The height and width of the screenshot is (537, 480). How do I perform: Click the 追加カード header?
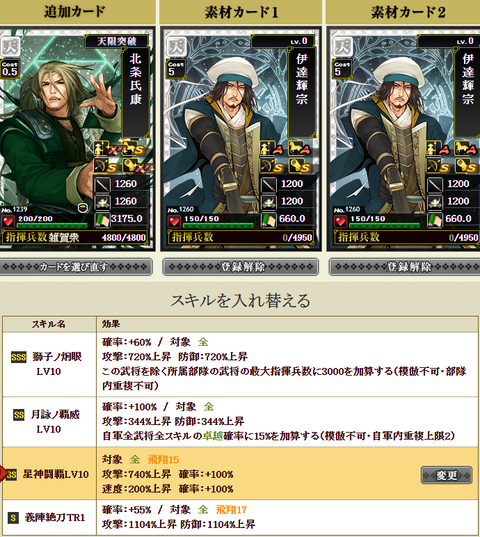(x=75, y=12)
